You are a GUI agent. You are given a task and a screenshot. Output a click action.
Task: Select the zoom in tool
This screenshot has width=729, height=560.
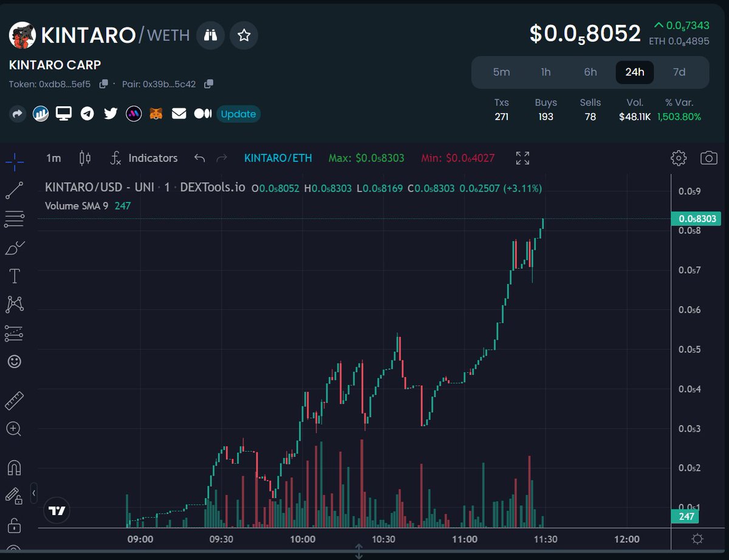[14, 429]
